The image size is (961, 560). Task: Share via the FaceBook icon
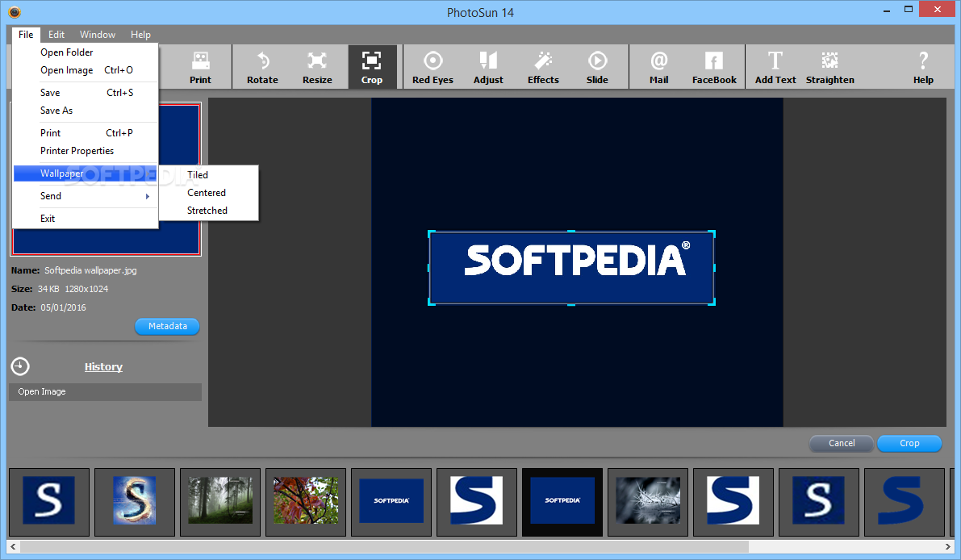coord(714,68)
